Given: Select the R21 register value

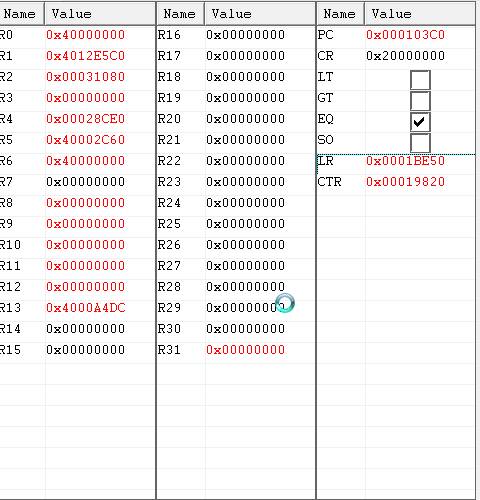Looking at the screenshot, I should click(246, 140).
